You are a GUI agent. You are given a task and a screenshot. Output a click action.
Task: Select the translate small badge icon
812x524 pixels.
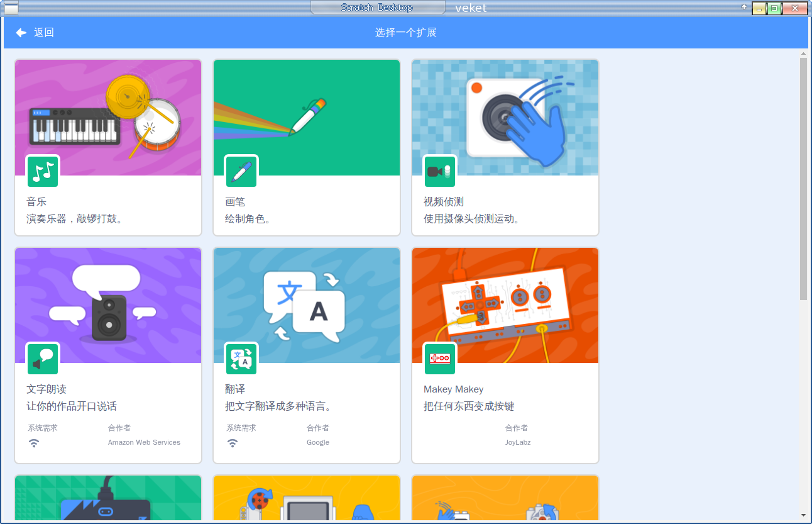pos(241,359)
